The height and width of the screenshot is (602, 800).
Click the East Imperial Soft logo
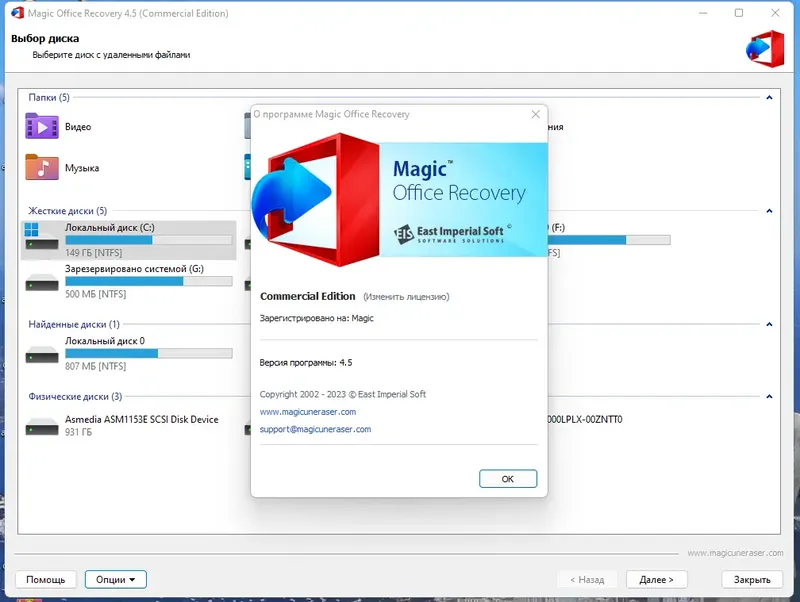453,234
